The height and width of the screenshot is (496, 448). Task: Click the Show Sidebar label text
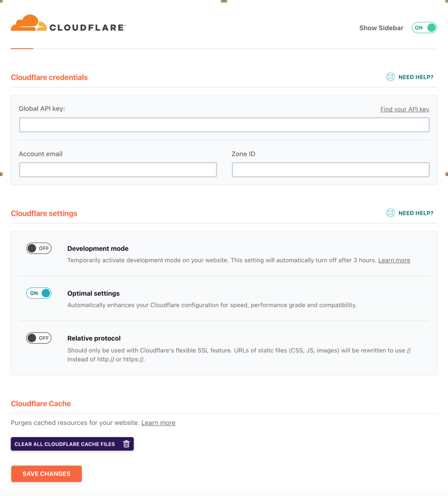[x=381, y=28]
